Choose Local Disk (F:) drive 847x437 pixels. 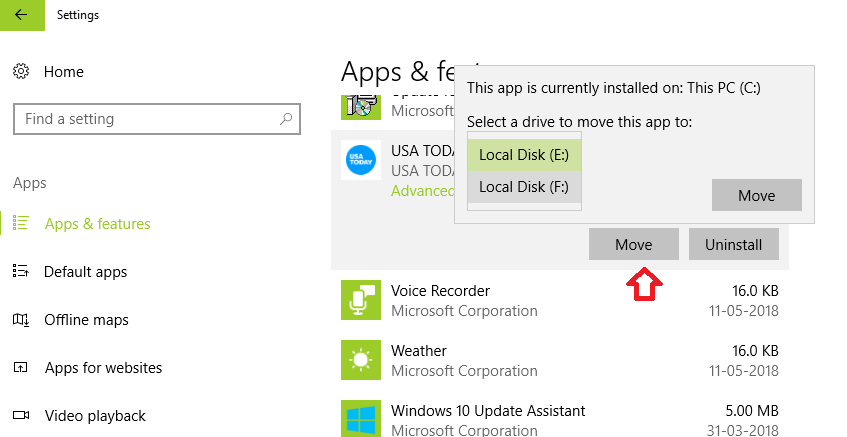click(x=525, y=187)
